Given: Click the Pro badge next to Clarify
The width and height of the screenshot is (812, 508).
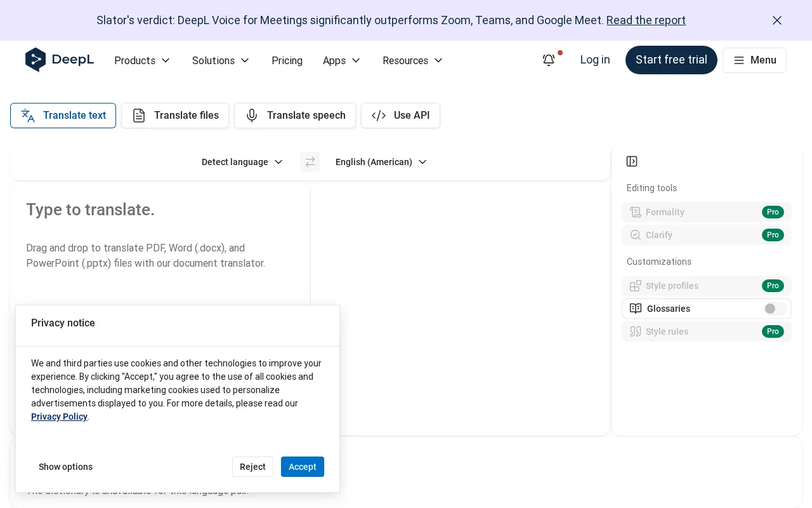Looking at the screenshot, I should coord(773,235).
